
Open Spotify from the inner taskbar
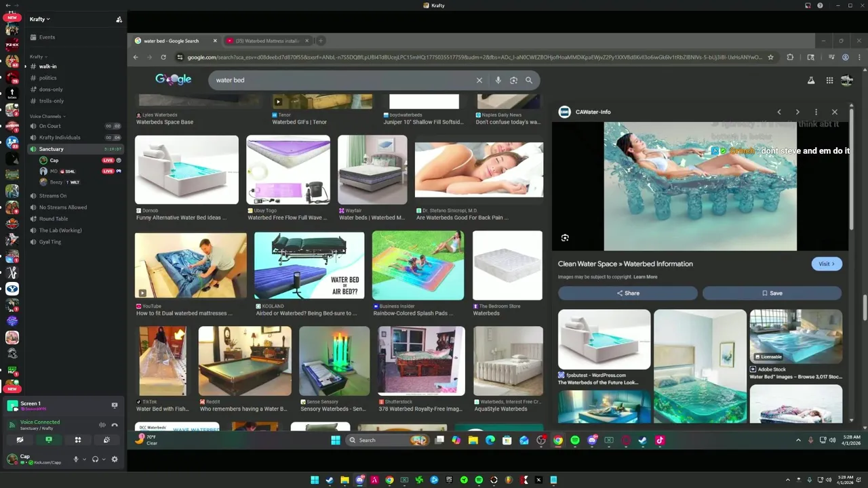(x=575, y=441)
